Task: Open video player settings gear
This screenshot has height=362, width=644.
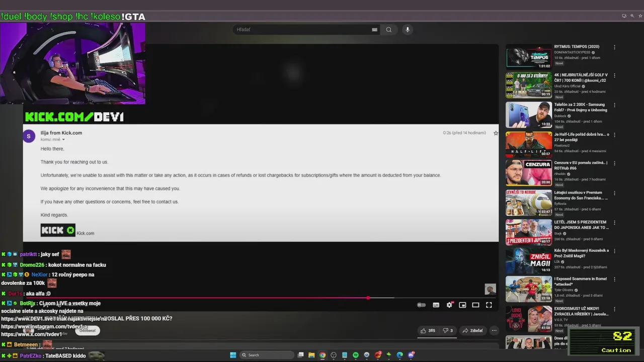Action: [449, 305]
